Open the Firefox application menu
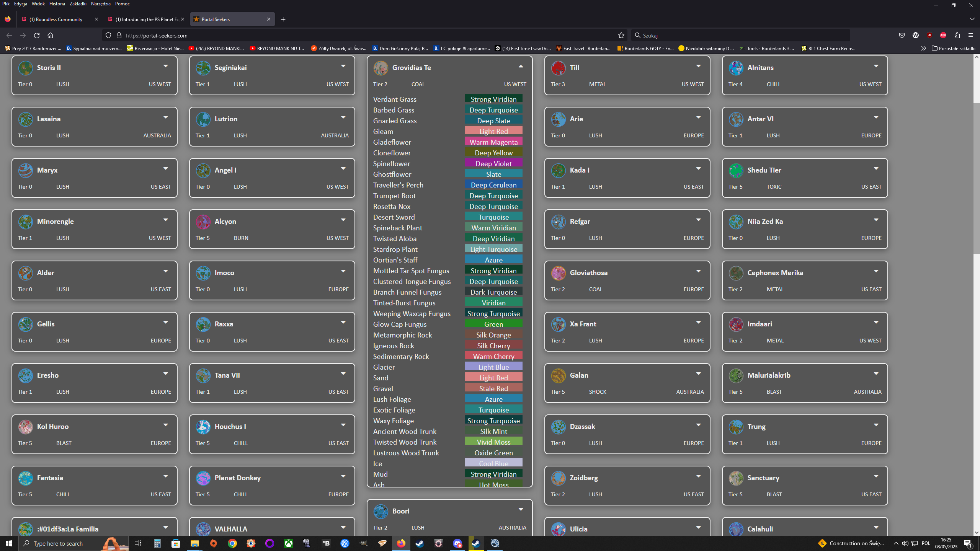The image size is (980, 551). pos(971,35)
